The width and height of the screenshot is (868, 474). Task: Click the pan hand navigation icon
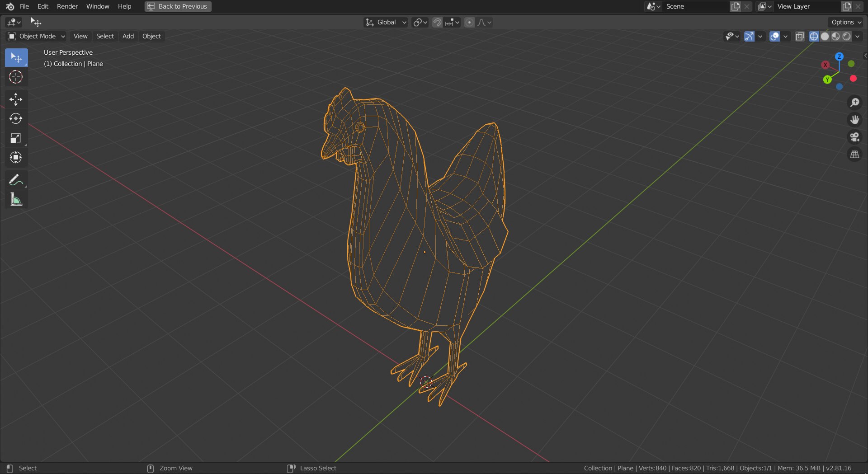coord(854,120)
